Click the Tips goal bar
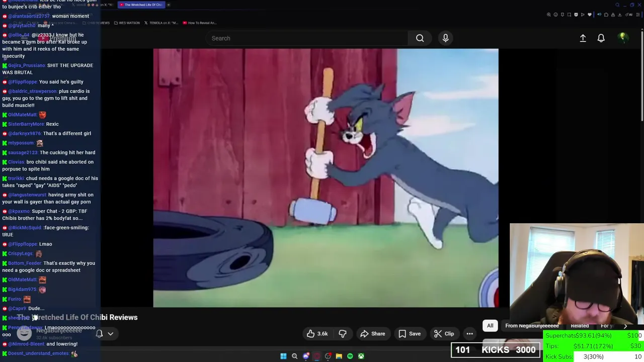The width and height of the screenshot is (644, 362). pos(593,346)
